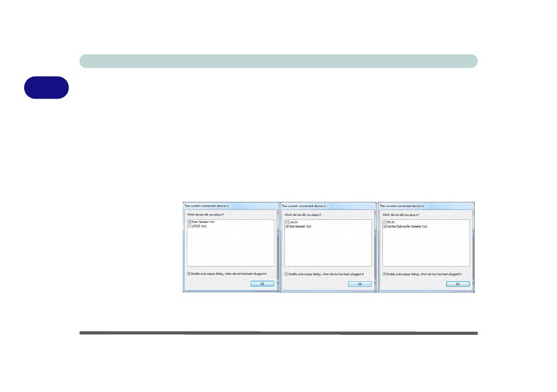Click OK in the Side Speaker Out dialog
This screenshot has width=557, height=392.
360,284
